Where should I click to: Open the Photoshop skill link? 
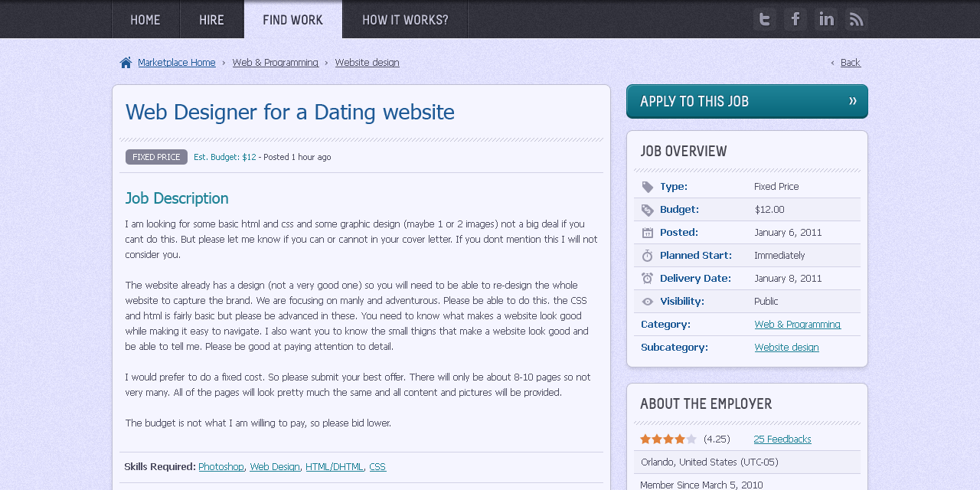coord(220,465)
